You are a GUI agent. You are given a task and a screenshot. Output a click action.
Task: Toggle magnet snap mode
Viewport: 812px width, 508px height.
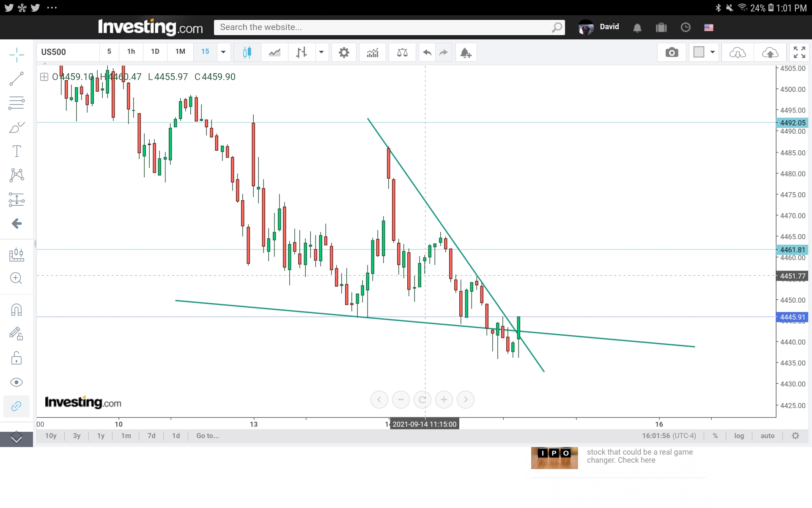(16, 310)
